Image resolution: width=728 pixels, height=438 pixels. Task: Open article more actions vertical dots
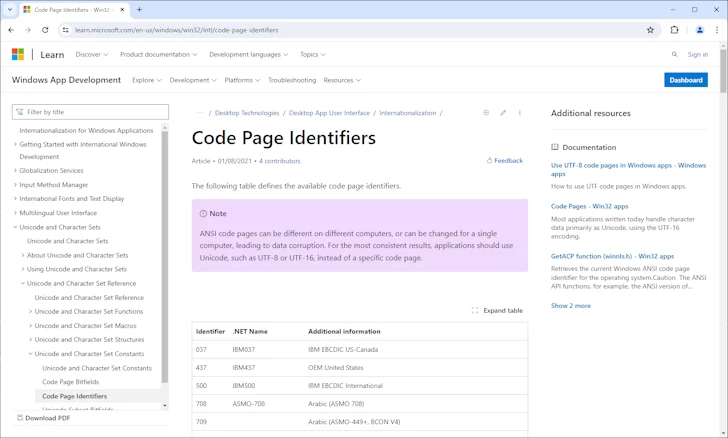coord(520,112)
